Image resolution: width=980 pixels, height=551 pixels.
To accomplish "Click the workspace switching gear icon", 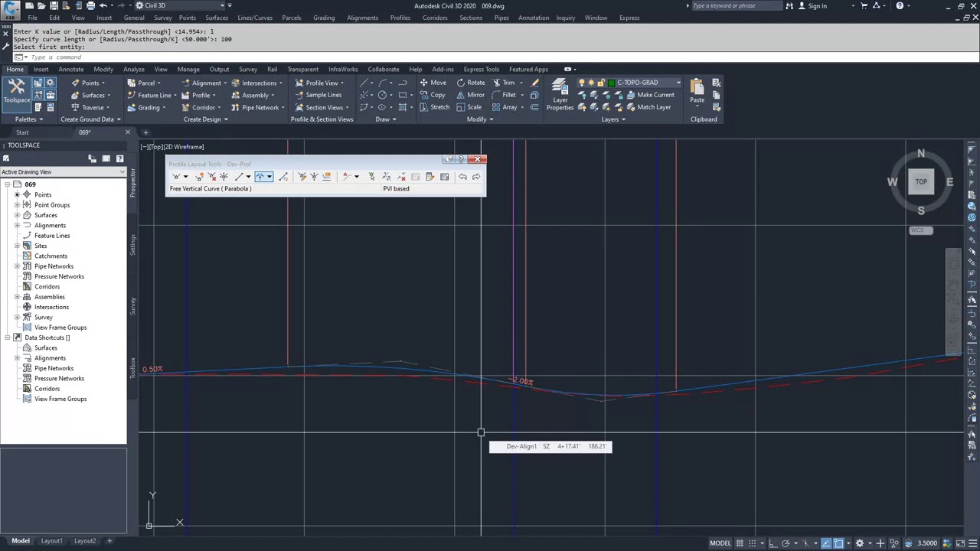I will click(859, 543).
